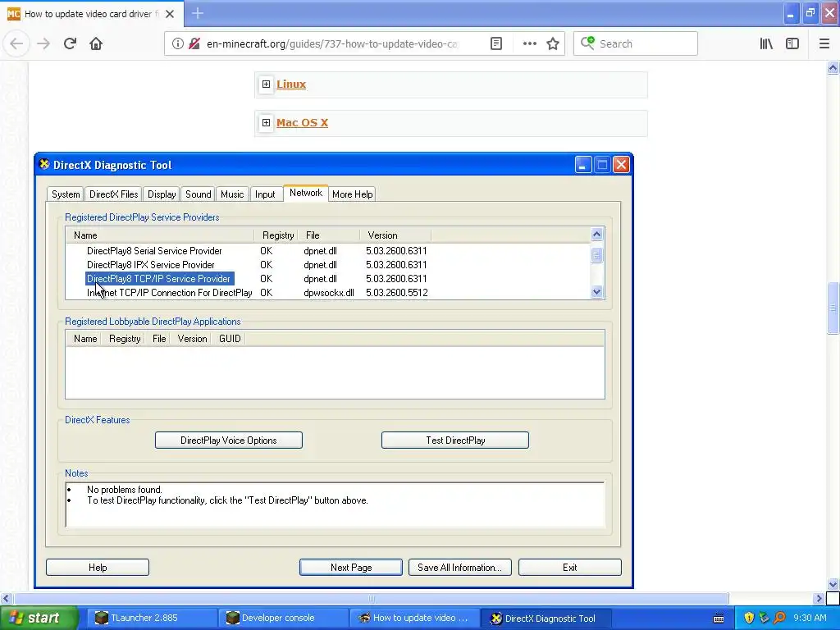Click the Registry column header of providers

[x=277, y=235]
